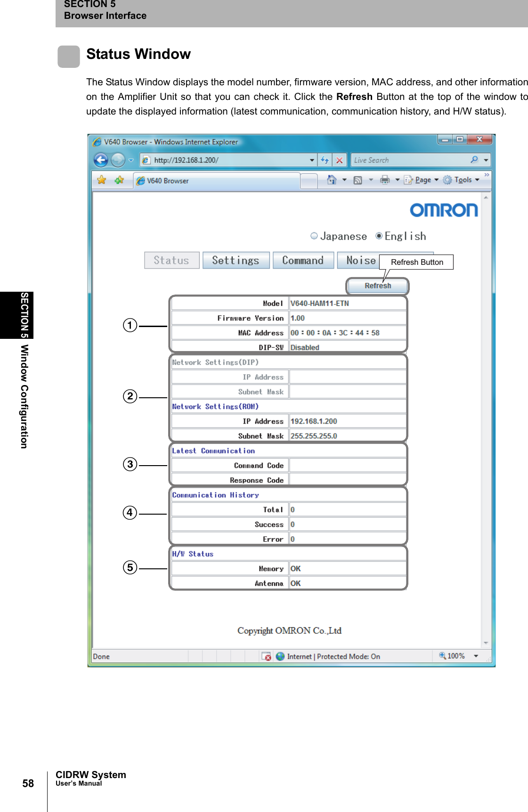Click the browser Back arrow button
Image resolution: width=528 pixels, height=812 pixels.
(x=101, y=160)
